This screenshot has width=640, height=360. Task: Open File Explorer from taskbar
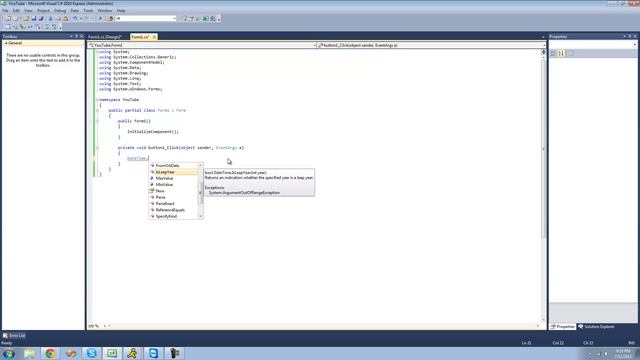29,353
